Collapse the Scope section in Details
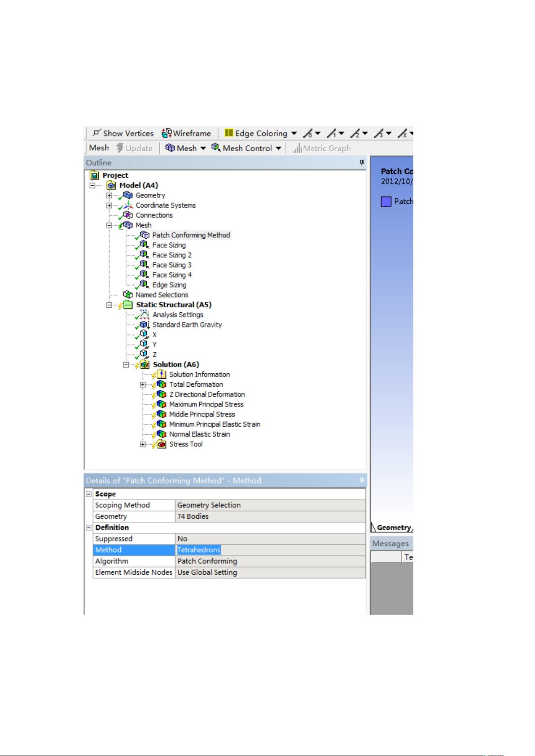 [x=89, y=494]
